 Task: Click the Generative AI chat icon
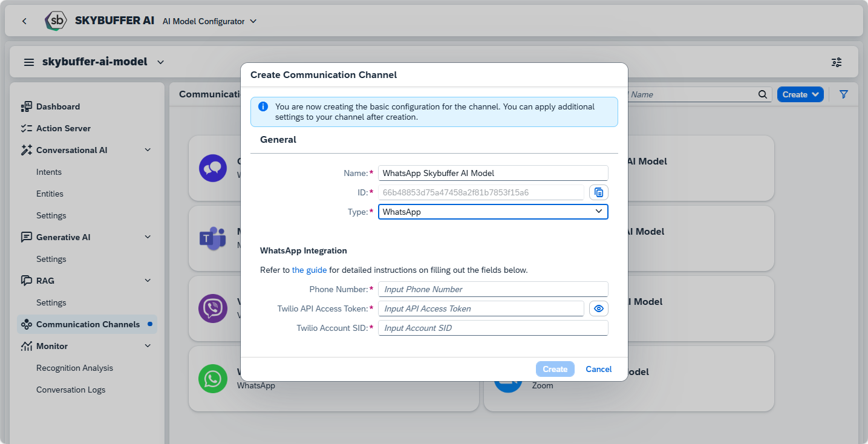(x=26, y=237)
